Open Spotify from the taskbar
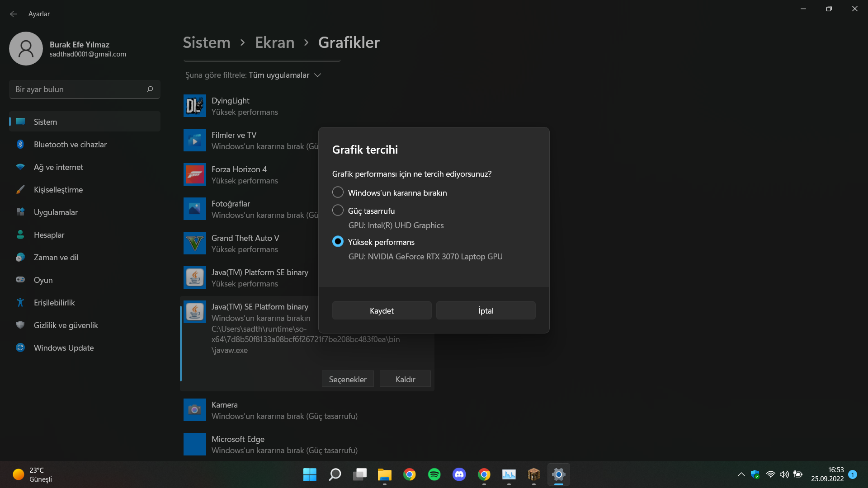Image resolution: width=868 pixels, height=488 pixels. (x=434, y=474)
